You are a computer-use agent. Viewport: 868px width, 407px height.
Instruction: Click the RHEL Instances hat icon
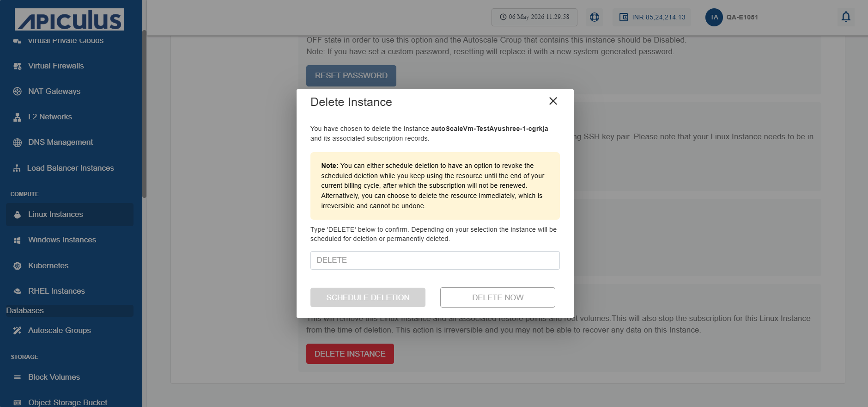pos(18,291)
